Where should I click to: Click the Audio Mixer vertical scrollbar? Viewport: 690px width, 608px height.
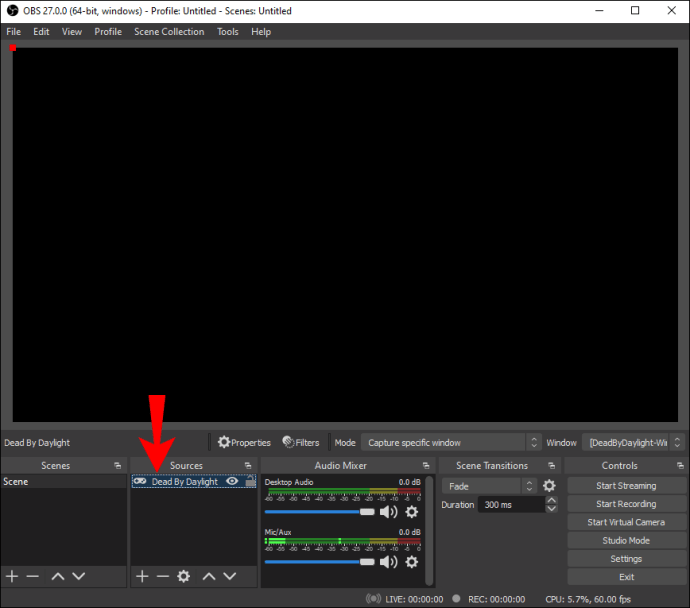point(429,530)
